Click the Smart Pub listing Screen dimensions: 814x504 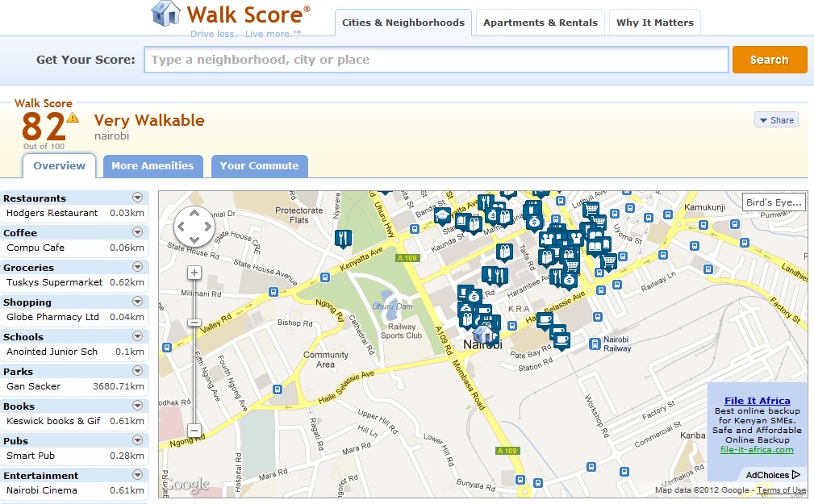[x=75, y=455]
